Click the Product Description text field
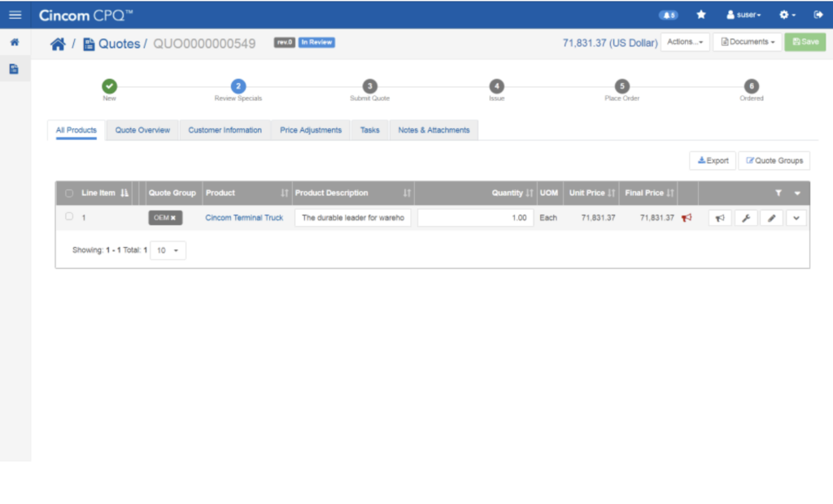The height and width of the screenshot is (504, 833). pyautogui.click(x=353, y=218)
